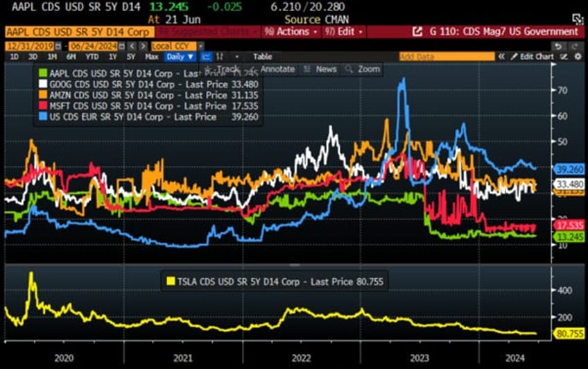Open chart settings gear icon
Screen dimensions: 588x369
click(578, 57)
